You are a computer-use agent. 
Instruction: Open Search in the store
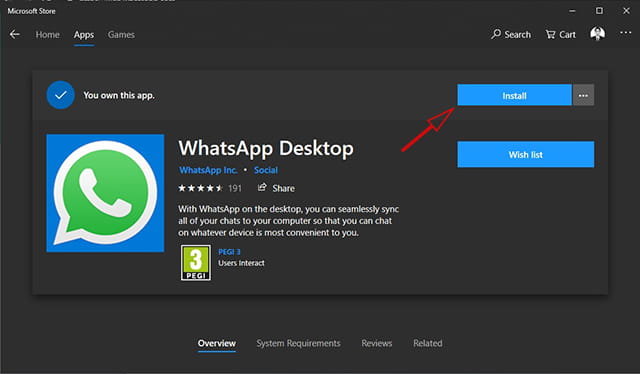click(x=511, y=35)
